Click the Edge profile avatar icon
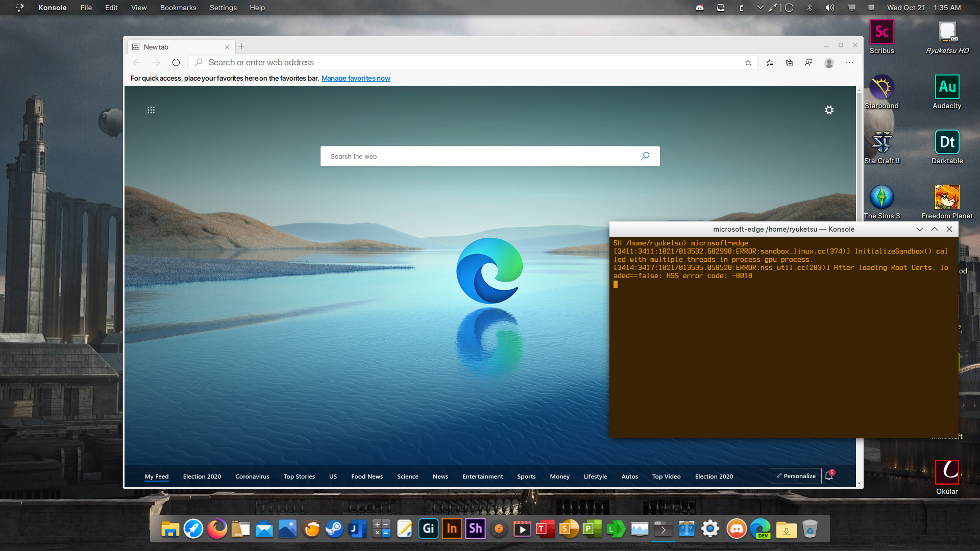Viewport: 980px width, 551px height. pyautogui.click(x=829, y=63)
